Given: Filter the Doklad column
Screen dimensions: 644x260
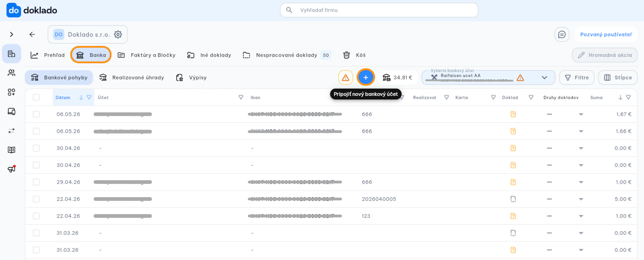Looking at the screenshot, I should click(531, 97).
